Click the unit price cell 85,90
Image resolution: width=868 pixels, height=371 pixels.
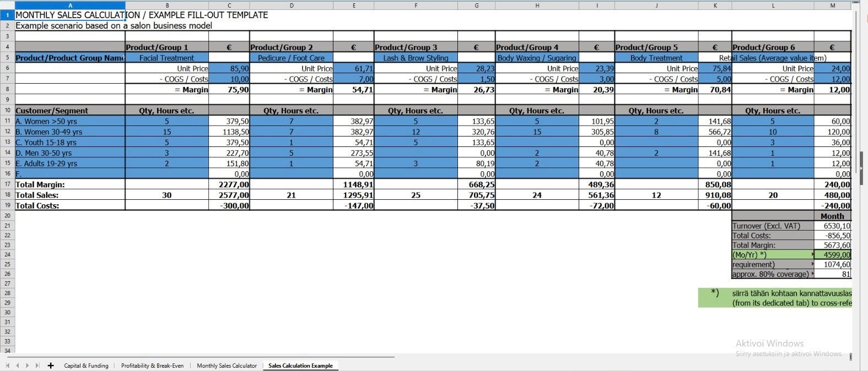point(229,68)
